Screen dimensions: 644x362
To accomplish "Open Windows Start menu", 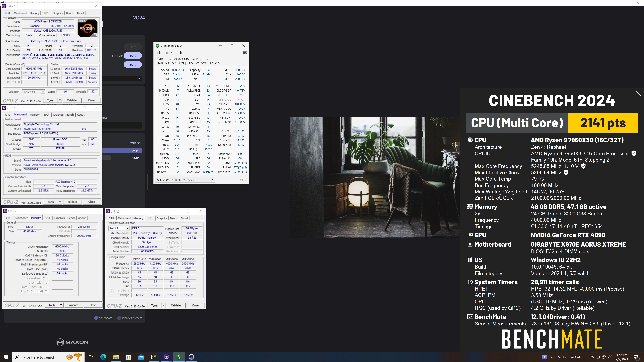I will (6, 357).
